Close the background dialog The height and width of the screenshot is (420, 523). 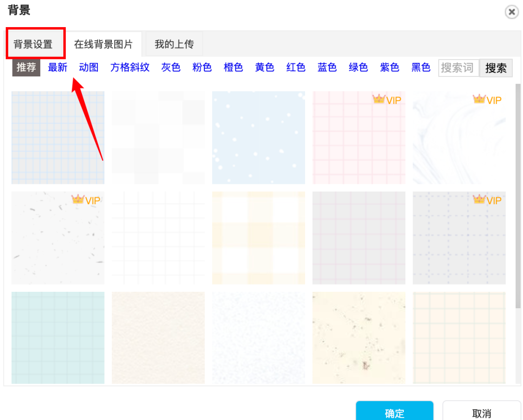(x=511, y=12)
